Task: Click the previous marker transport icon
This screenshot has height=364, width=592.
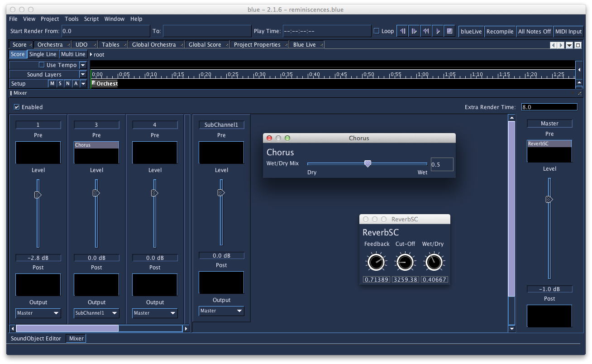Action: (402, 31)
